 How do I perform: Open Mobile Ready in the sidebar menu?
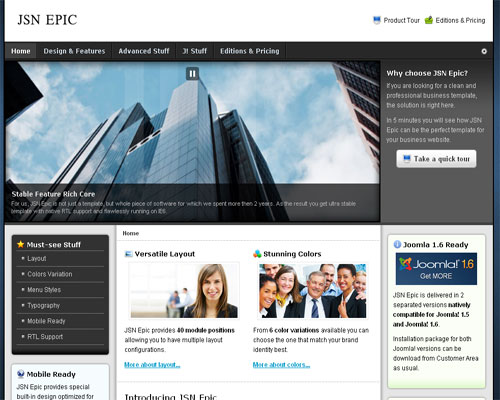tap(46, 321)
